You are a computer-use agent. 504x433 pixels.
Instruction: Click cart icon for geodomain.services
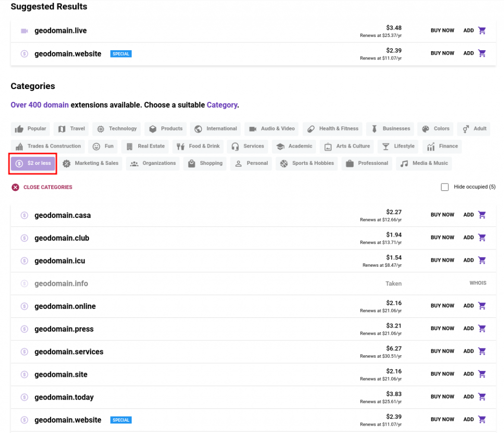[482, 351]
